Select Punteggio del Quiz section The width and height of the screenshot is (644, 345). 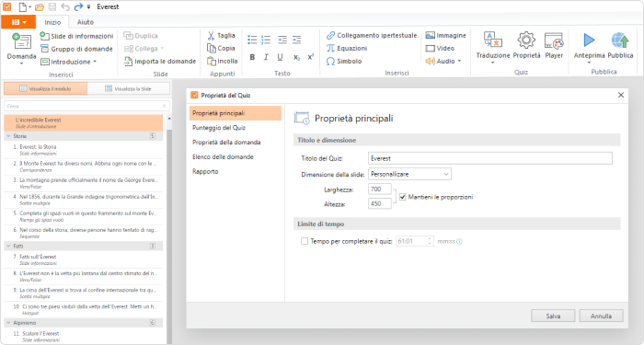219,128
